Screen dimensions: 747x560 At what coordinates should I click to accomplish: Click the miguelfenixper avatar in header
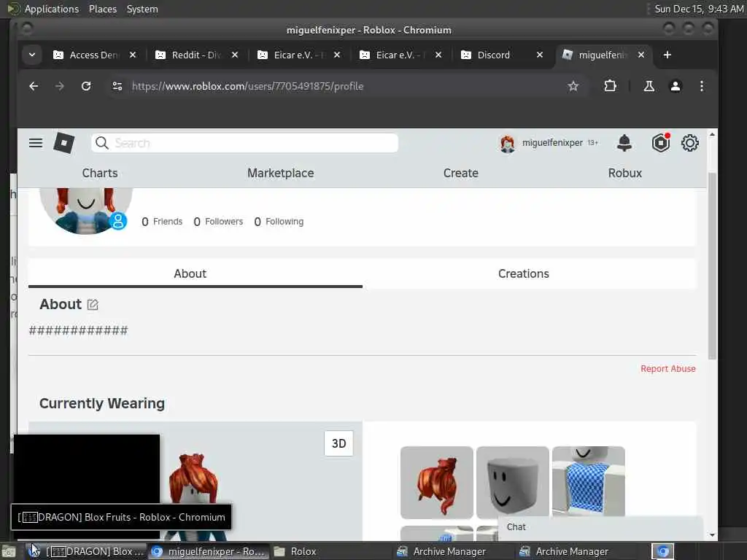(x=508, y=144)
